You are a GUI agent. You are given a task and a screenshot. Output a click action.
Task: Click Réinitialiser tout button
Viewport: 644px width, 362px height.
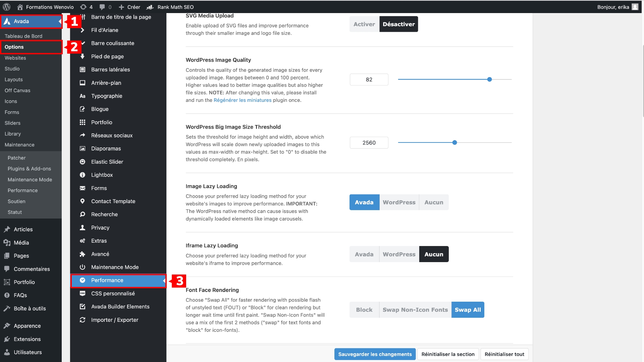tap(504, 354)
